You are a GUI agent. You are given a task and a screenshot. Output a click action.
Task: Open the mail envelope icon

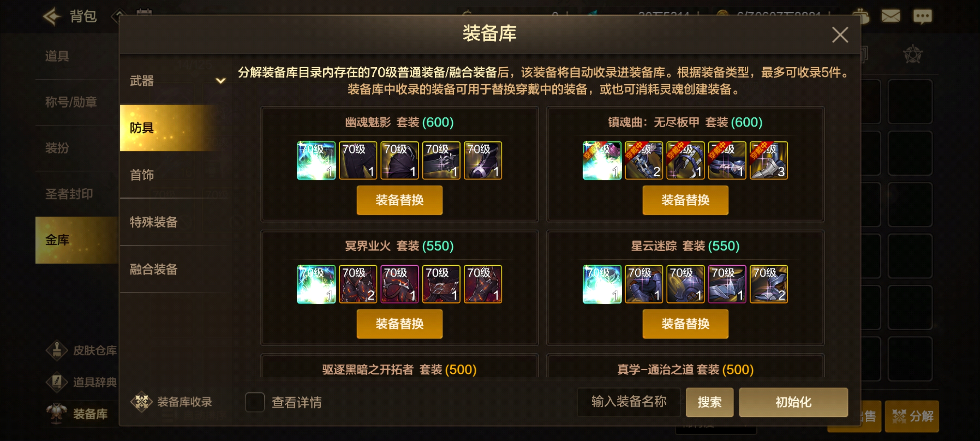pos(890,16)
